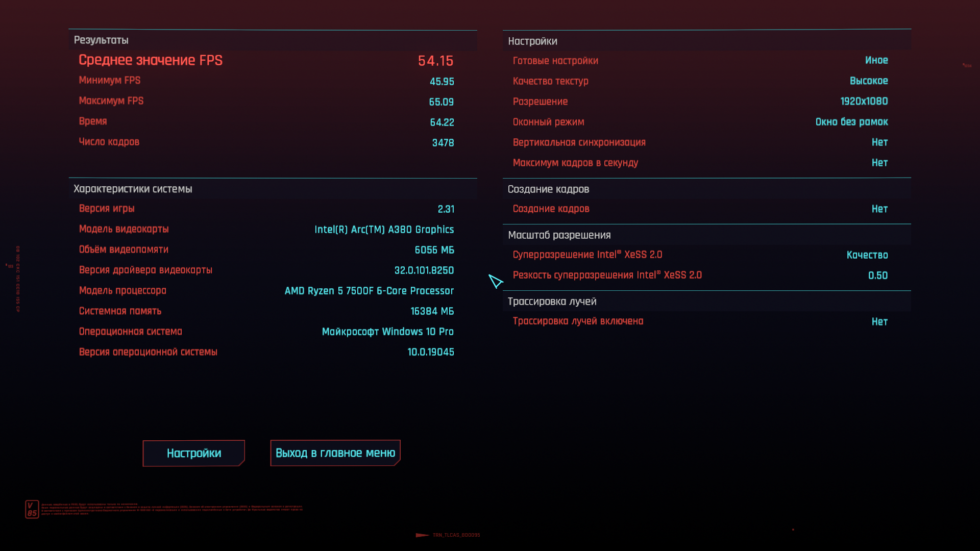Click the V 85 logo badge icon

32,509
